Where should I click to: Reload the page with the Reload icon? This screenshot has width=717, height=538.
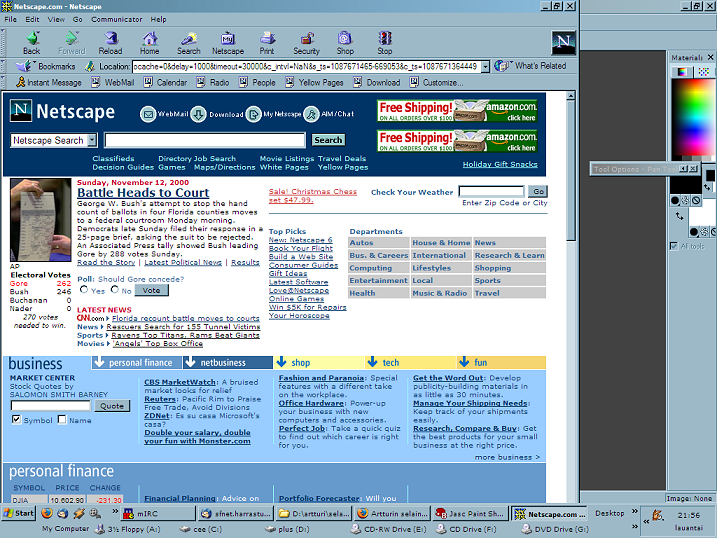pyautogui.click(x=110, y=43)
